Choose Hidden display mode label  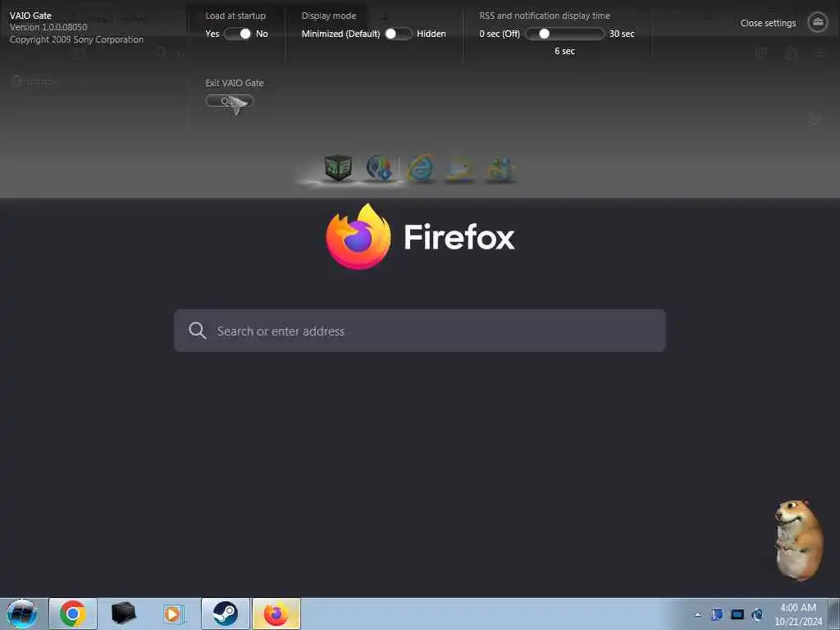point(431,34)
